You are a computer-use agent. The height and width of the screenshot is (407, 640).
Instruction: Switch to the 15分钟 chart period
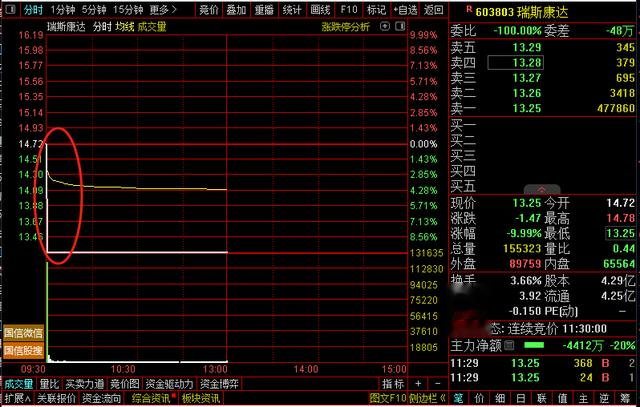[x=128, y=9]
